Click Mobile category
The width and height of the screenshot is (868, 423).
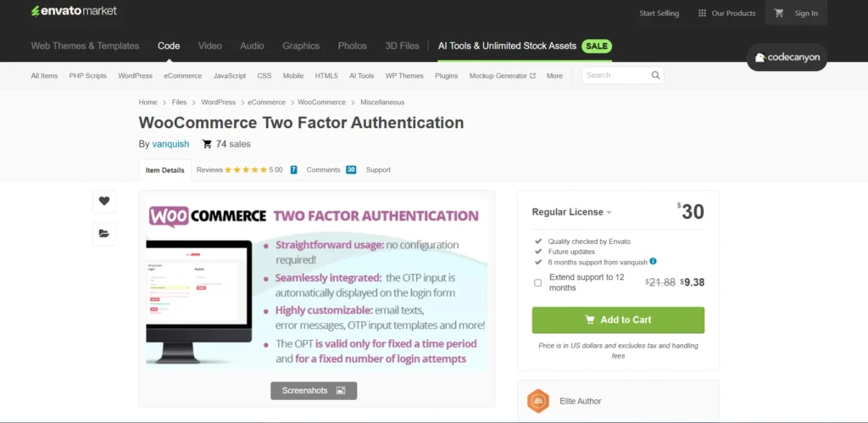tap(293, 75)
